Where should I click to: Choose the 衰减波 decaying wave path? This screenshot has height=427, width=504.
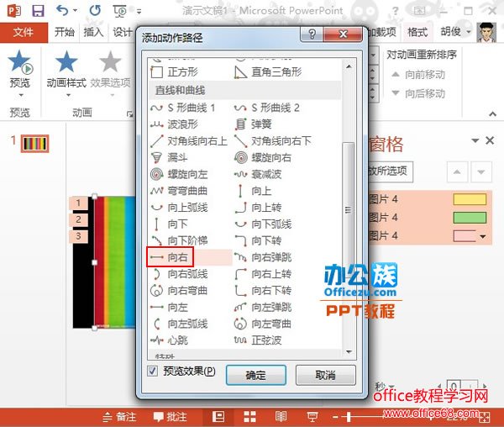[x=258, y=174]
